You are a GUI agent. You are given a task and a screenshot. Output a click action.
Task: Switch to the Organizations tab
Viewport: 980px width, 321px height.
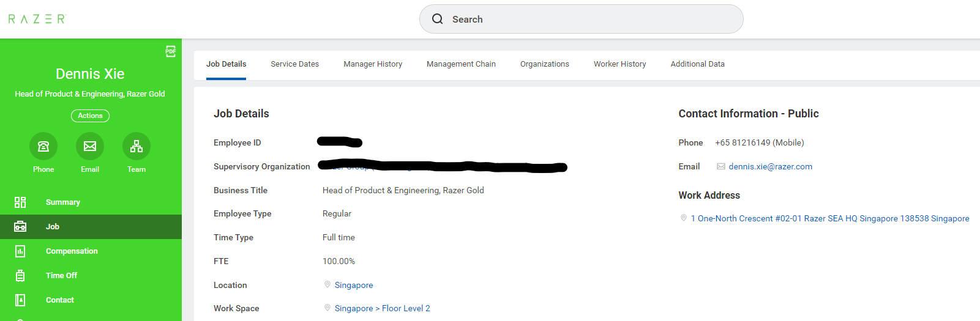click(x=545, y=64)
